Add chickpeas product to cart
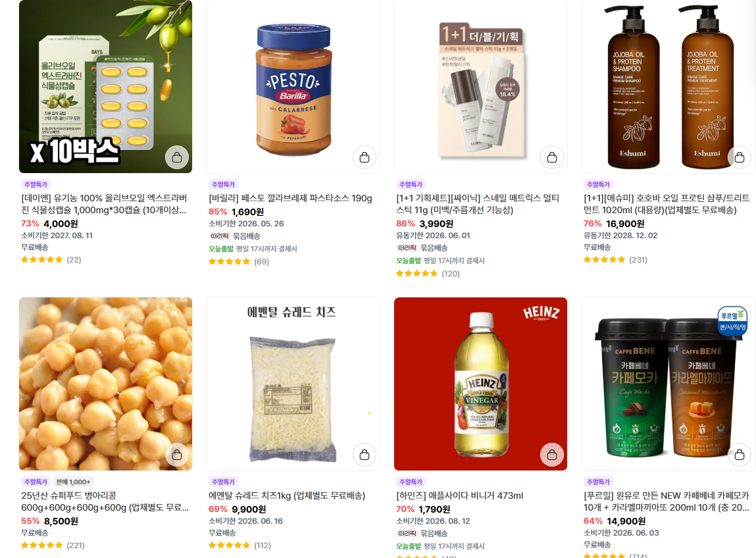The image size is (756, 558). 177,455
